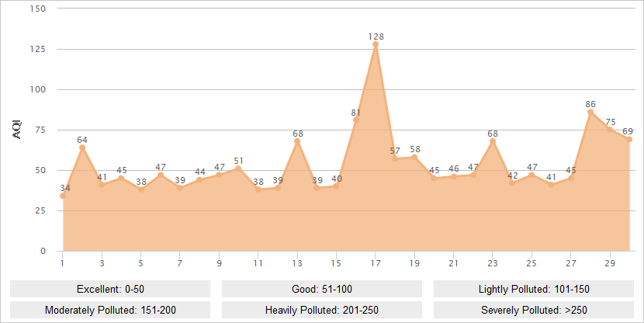
Task: Click the day 5 data point valued 38
Action: coord(141,189)
